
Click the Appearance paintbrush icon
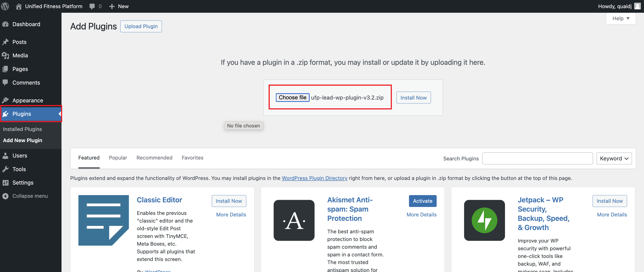[5, 100]
